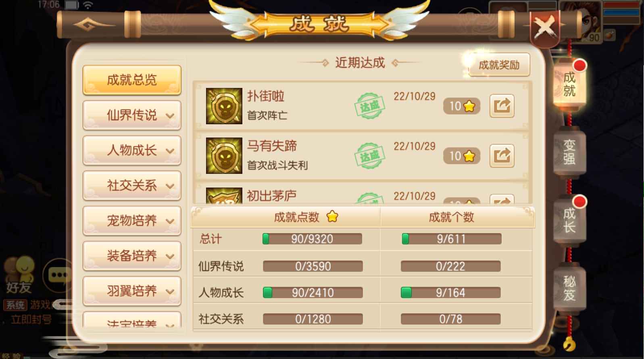The width and height of the screenshot is (644, 359).
Task: Expand the 宠物培养 category
Action: [x=132, y=221]
